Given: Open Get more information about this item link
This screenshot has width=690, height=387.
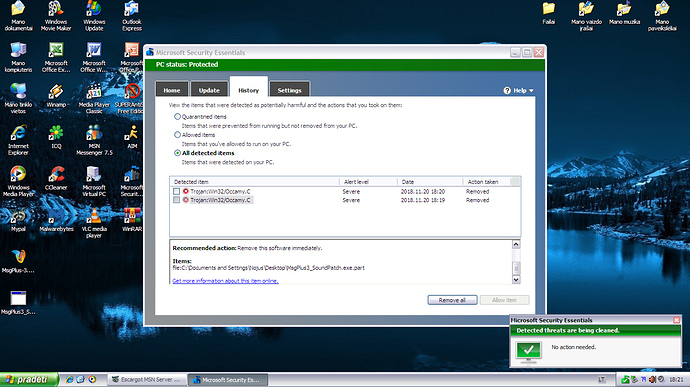Looking at the screenshot, I should (x=225, y=281).
